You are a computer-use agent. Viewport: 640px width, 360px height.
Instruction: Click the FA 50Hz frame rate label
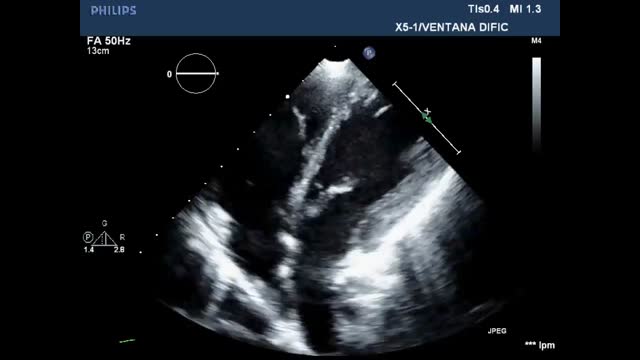point(109,41)
